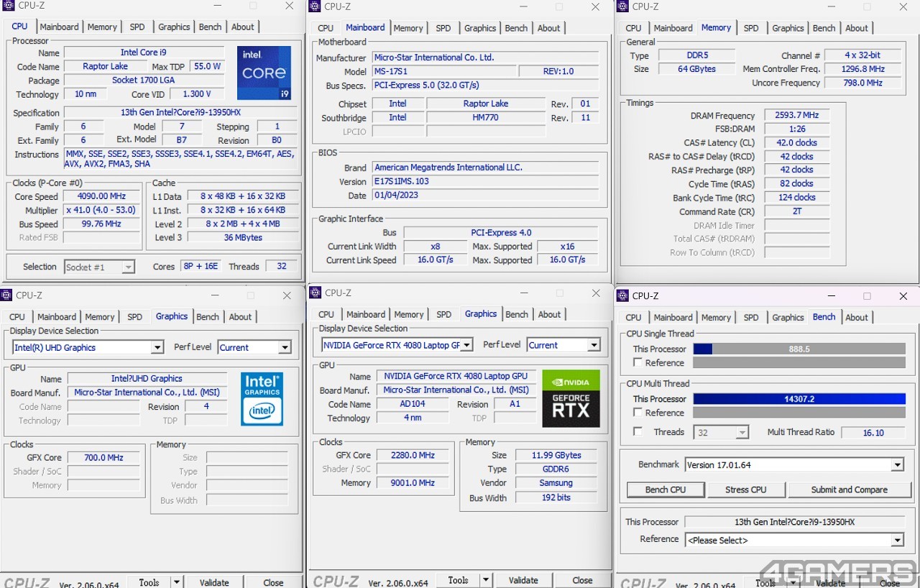The height and width of the screenshot is (588, 920).
Task: Enable Reference checkbox under CPU Multi Thread
Action: (x=638, y=413)
